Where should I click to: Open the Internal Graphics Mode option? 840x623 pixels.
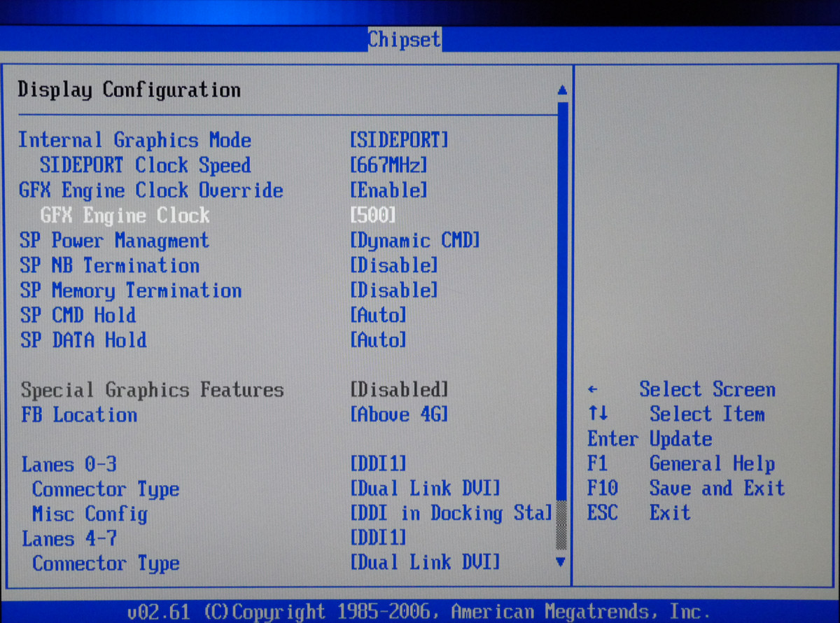[134, 140]
